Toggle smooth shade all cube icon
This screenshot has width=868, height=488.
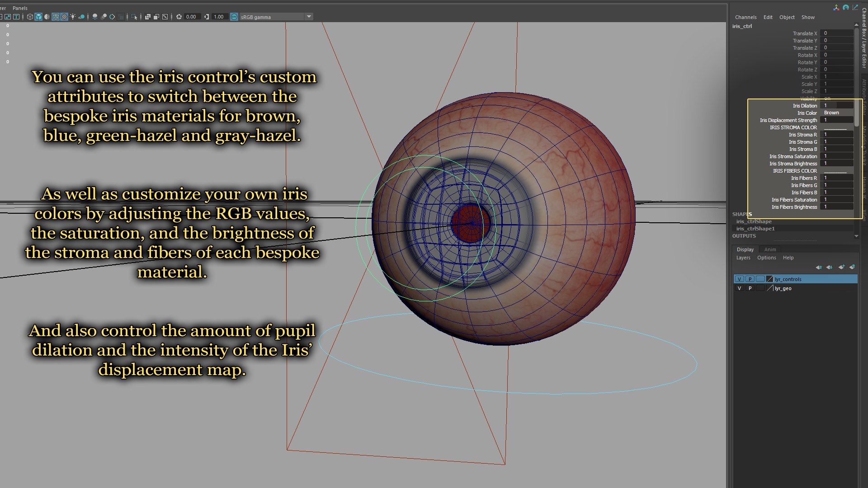point(38,17)
